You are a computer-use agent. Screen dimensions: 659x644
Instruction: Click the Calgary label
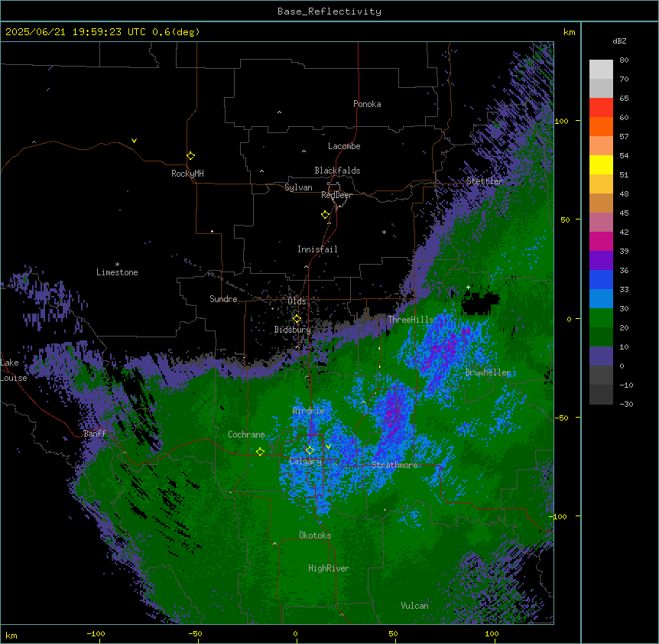[x=306, y=461]
